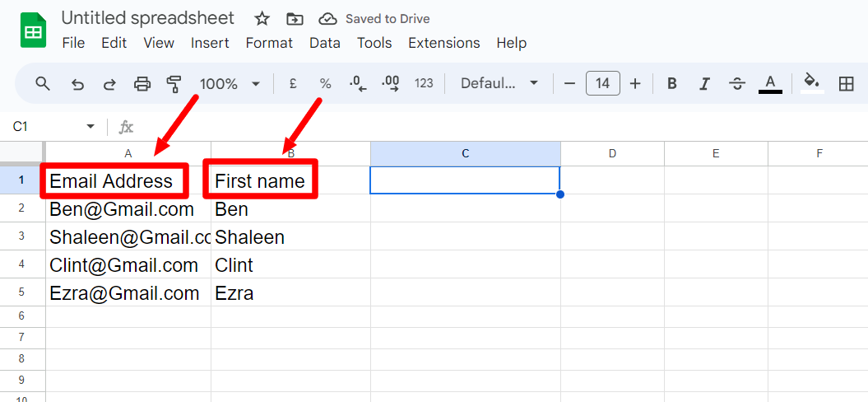Open the File menu
868x402 pixels.
coord(73,43)
